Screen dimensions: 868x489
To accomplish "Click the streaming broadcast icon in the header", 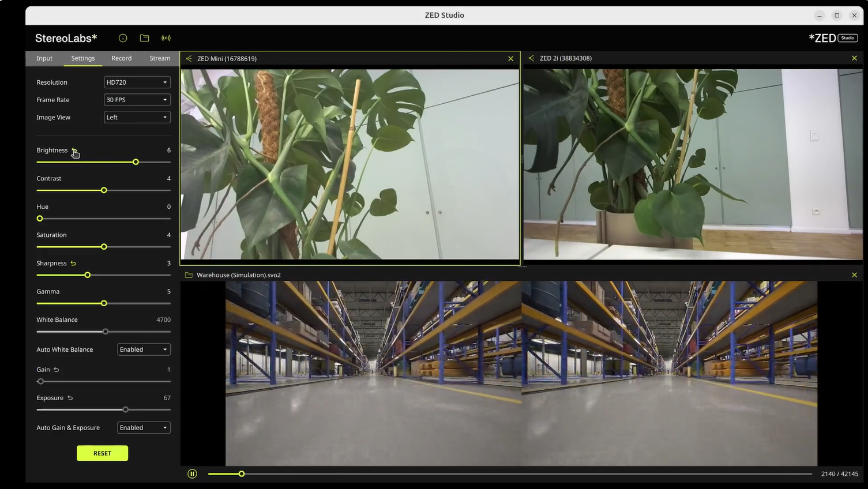I will 166,38.
